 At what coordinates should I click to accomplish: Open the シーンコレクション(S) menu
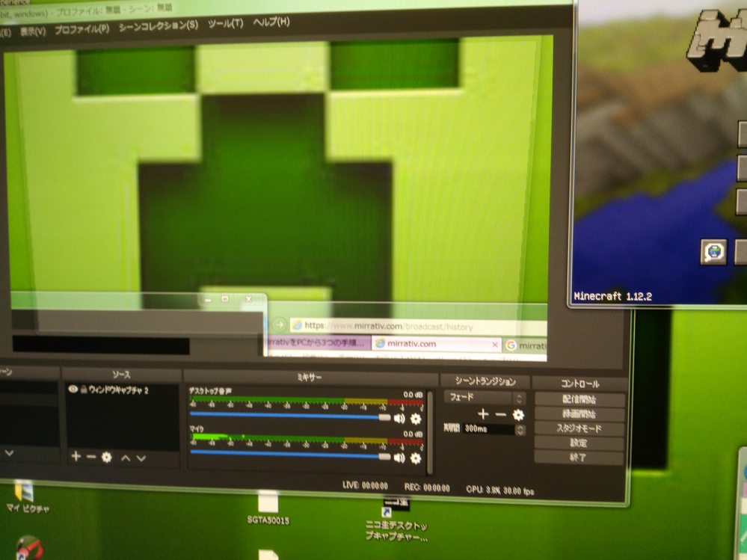pos(159,25)
